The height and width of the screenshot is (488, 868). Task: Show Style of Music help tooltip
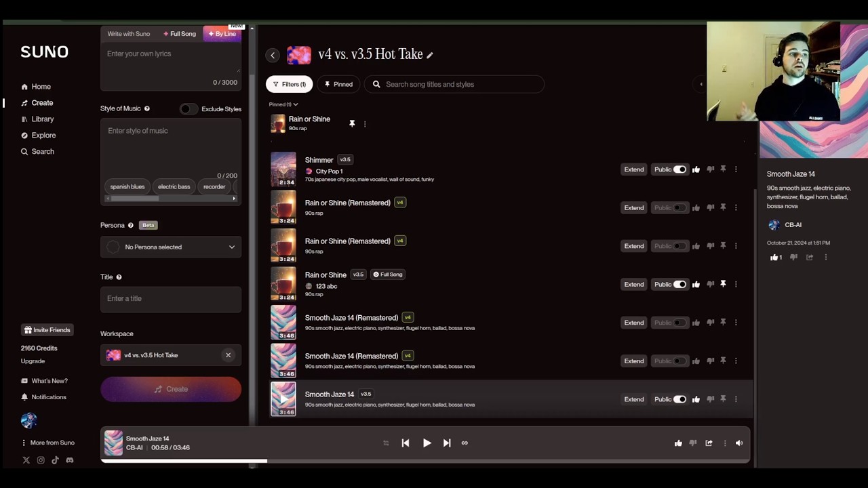point(146,108)
